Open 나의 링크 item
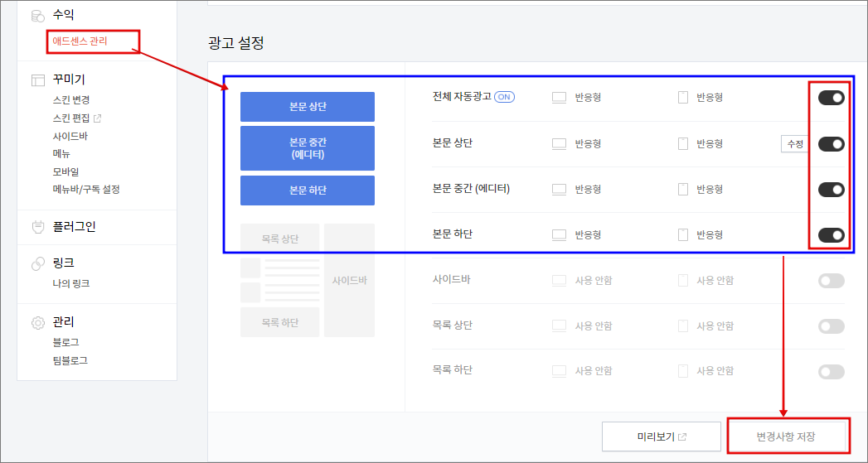Screen dimensions: 868x463 pyautogui.click(x=71, y=283)
